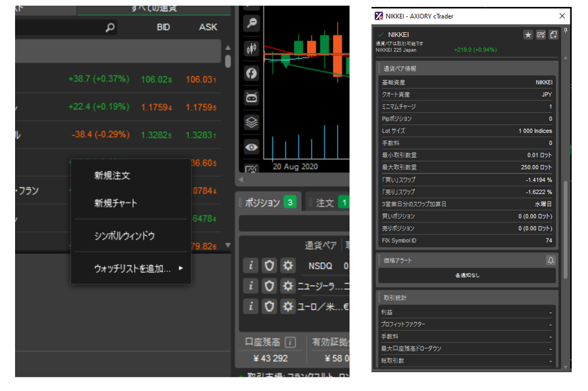
Task: Open the cBot robot icon
Action: click(x=251, y=98)
